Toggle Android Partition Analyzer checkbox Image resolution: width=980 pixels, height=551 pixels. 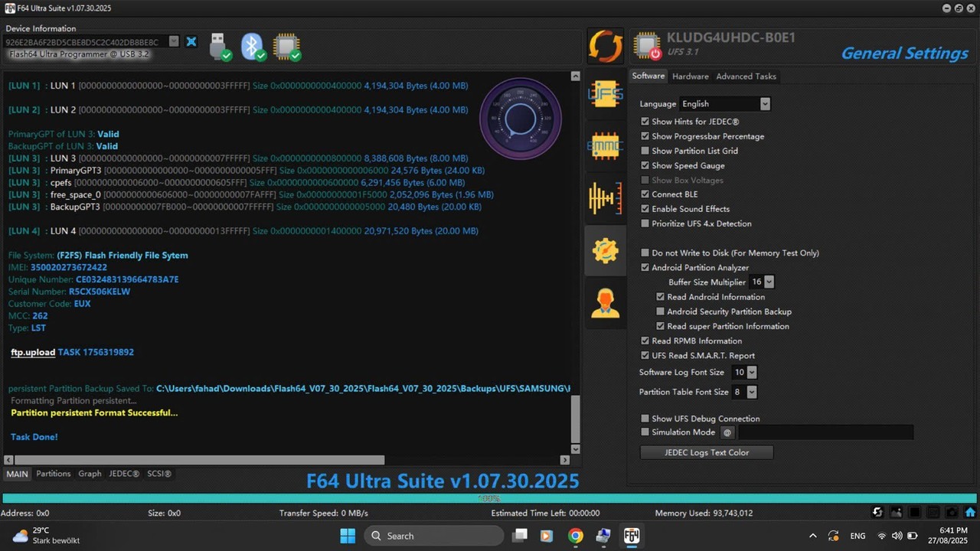(645, 268)
